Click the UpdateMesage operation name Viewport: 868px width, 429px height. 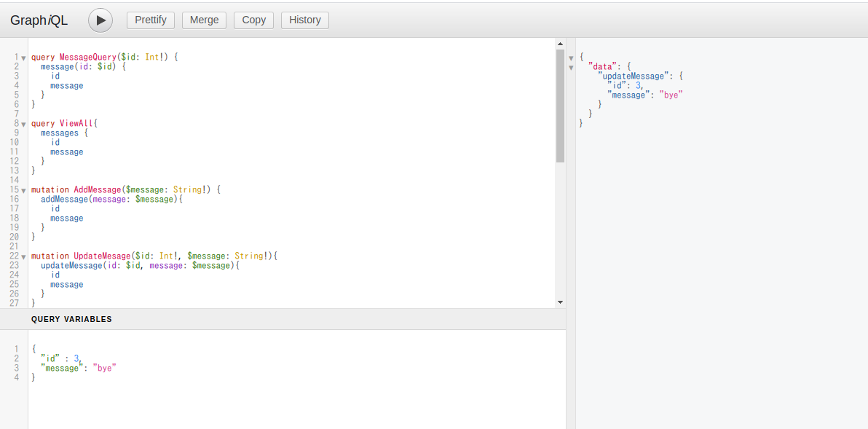point(103,256)
